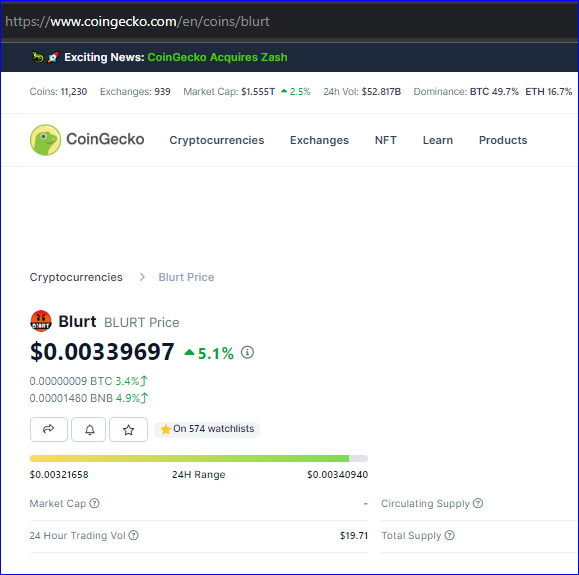This screenshot has height=575, width=579.
Task: Click the Total Supply help icon
Action: 449,535
